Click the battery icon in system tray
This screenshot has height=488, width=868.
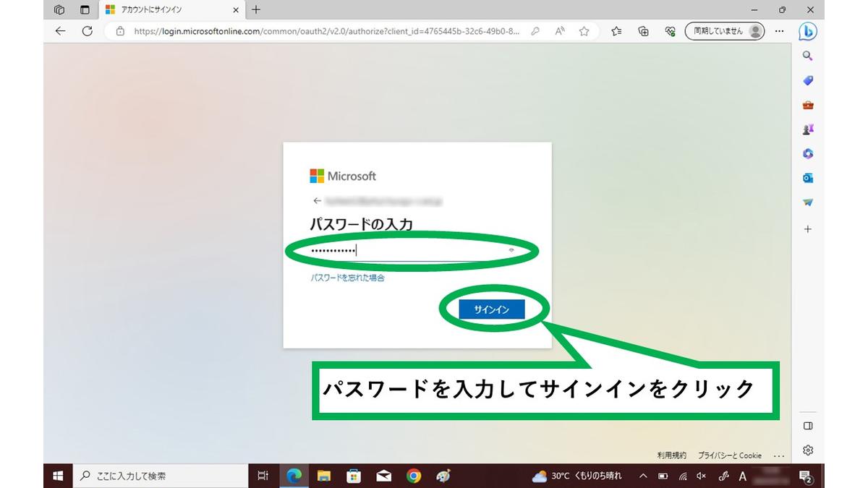663,476
